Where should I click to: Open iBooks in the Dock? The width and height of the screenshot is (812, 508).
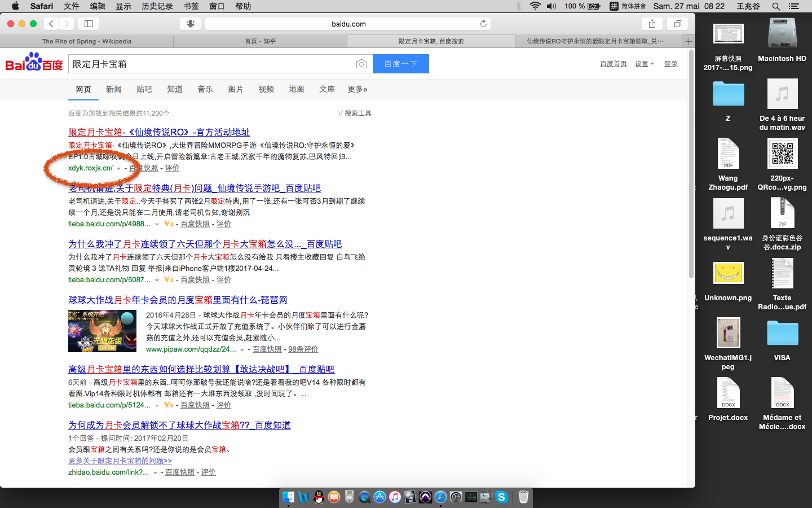pos(334,497)
